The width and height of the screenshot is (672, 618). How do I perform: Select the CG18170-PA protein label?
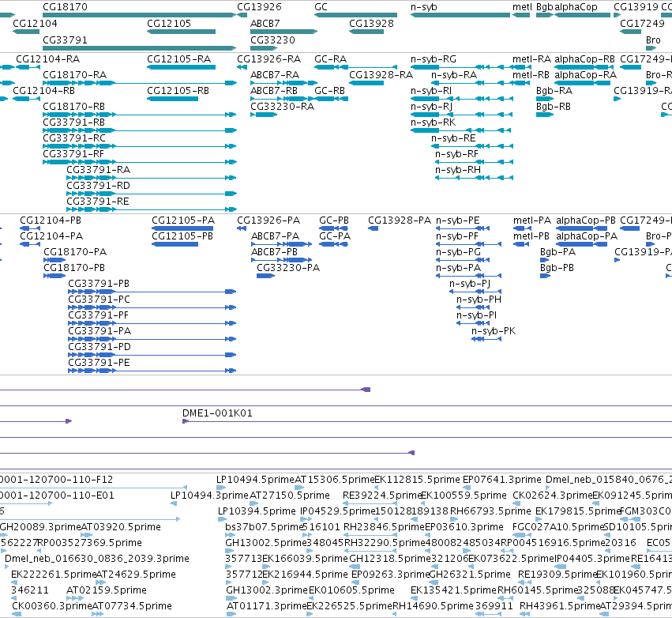click(75, 252)
